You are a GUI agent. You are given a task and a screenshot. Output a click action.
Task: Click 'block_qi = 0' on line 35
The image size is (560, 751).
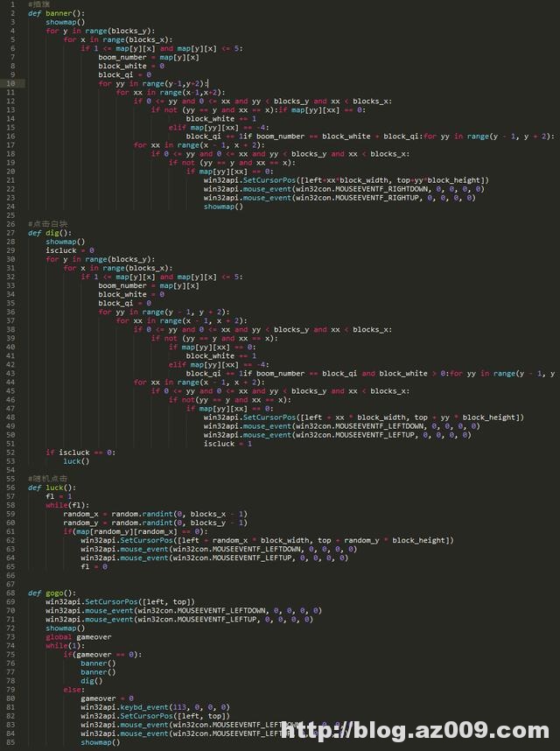point(125,303)
